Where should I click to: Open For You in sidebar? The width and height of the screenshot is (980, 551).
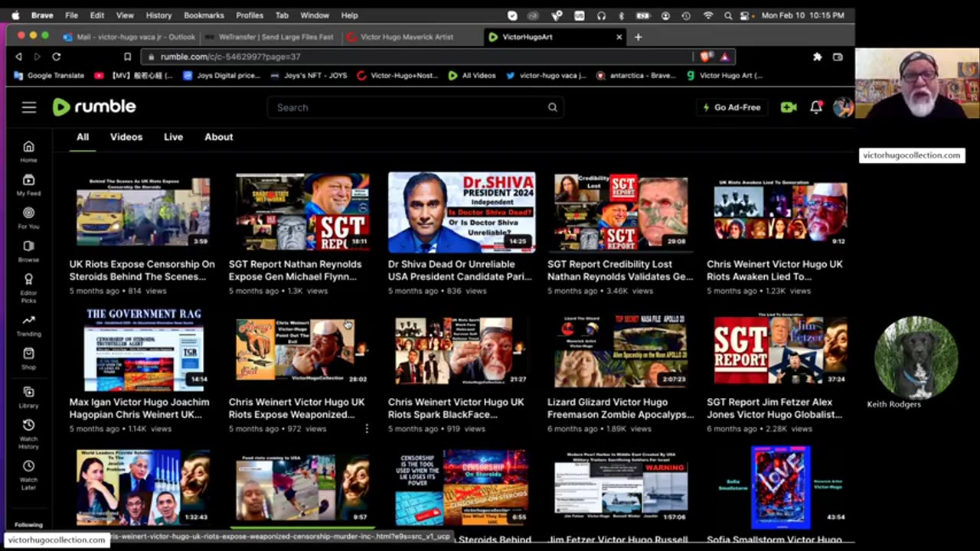pos(28,218)
